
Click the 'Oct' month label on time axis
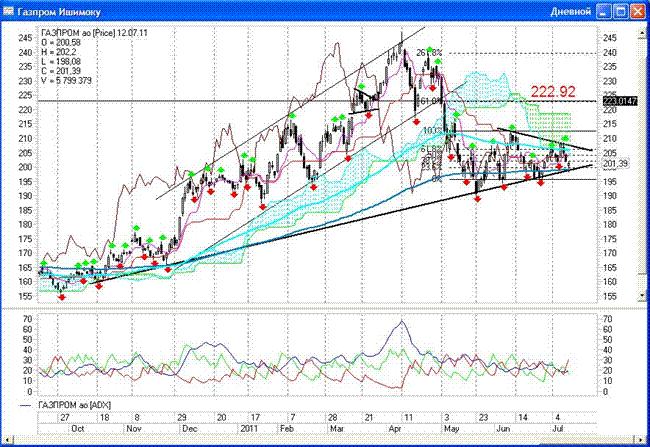click(78, 429)
